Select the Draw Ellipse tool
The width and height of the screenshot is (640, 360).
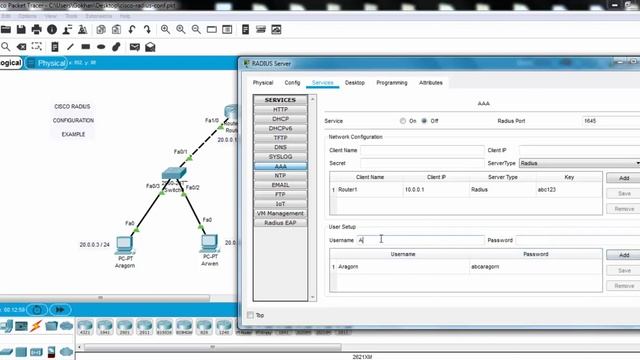coord(101,47)
